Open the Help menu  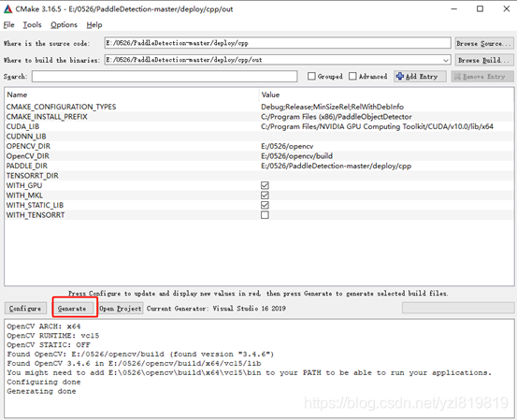[94, 24]
